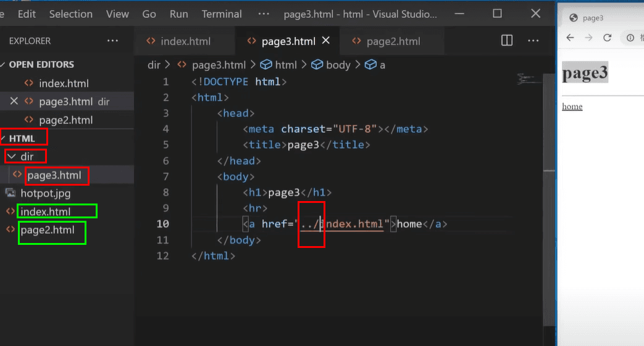Open hotpot.jpg in the file tree
This screenshot has height=346, width=644.
point(45,193)
